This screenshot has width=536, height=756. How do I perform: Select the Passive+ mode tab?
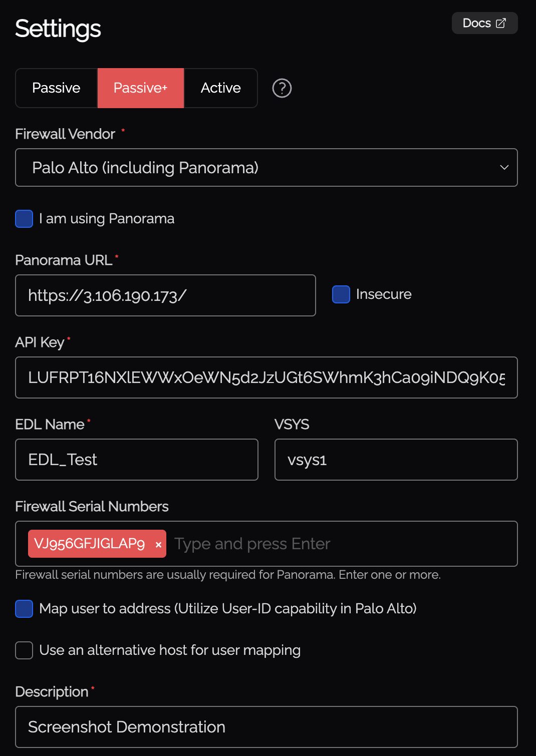click(141, 88)
